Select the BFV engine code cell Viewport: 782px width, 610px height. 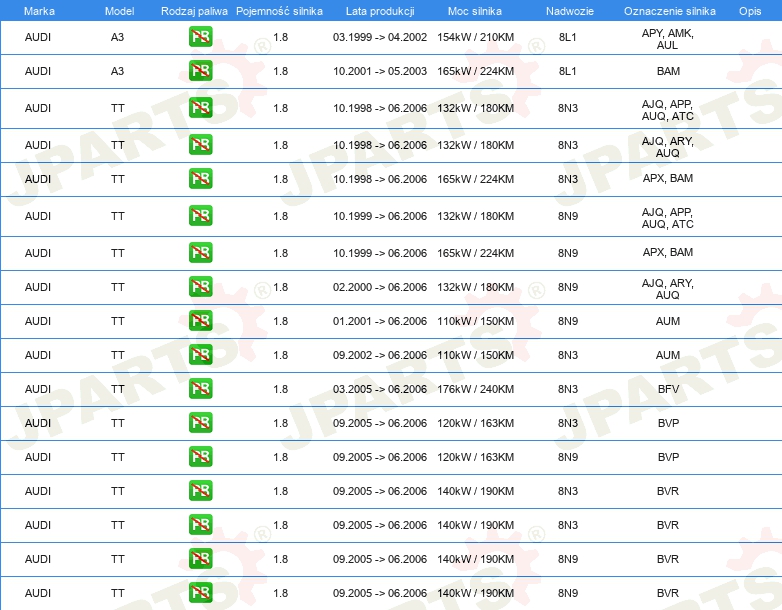(668, 389)
